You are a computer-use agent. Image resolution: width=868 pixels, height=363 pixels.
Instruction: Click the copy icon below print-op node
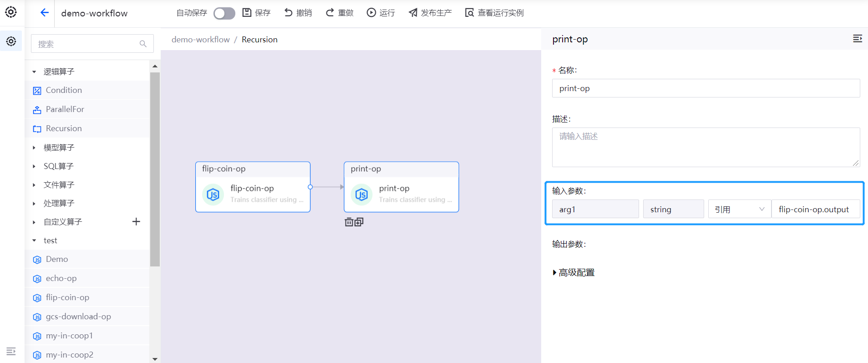[x=359, y=222]
